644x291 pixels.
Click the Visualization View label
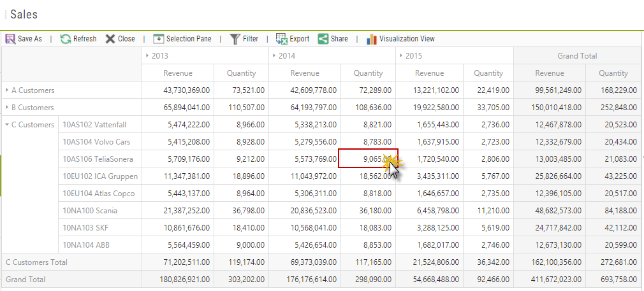(x=407, y=39)
